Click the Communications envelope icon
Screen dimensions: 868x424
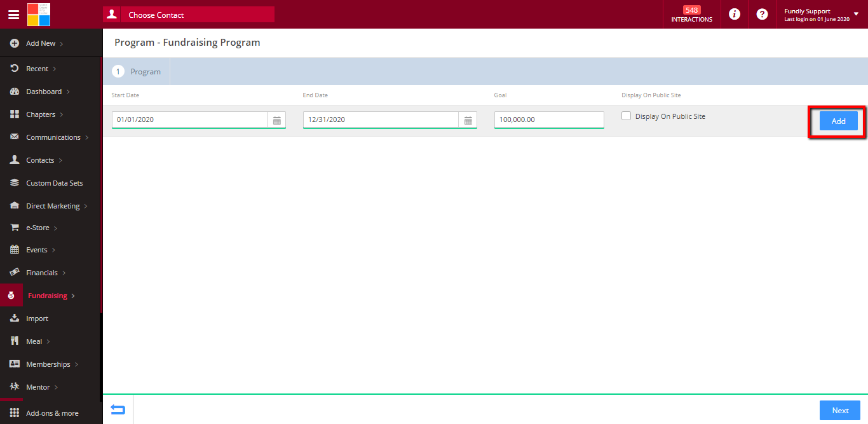pyautogui.click(x=15, y=137)
